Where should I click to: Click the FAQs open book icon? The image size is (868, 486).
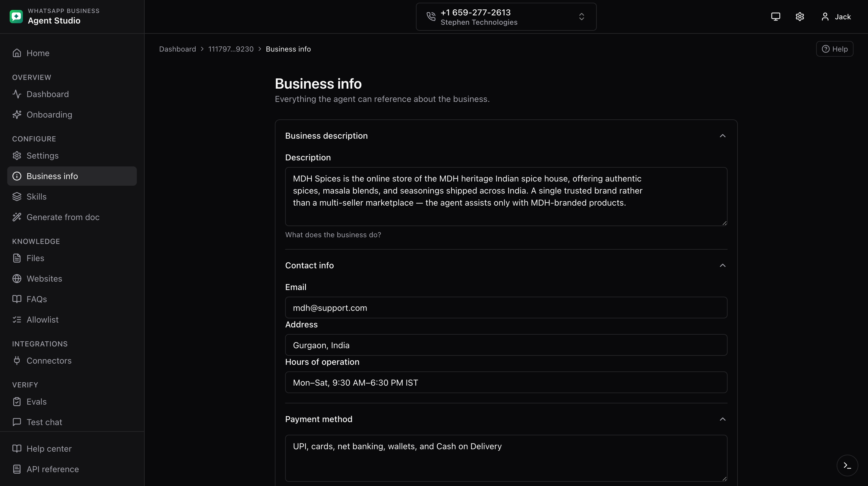(17, 299)
